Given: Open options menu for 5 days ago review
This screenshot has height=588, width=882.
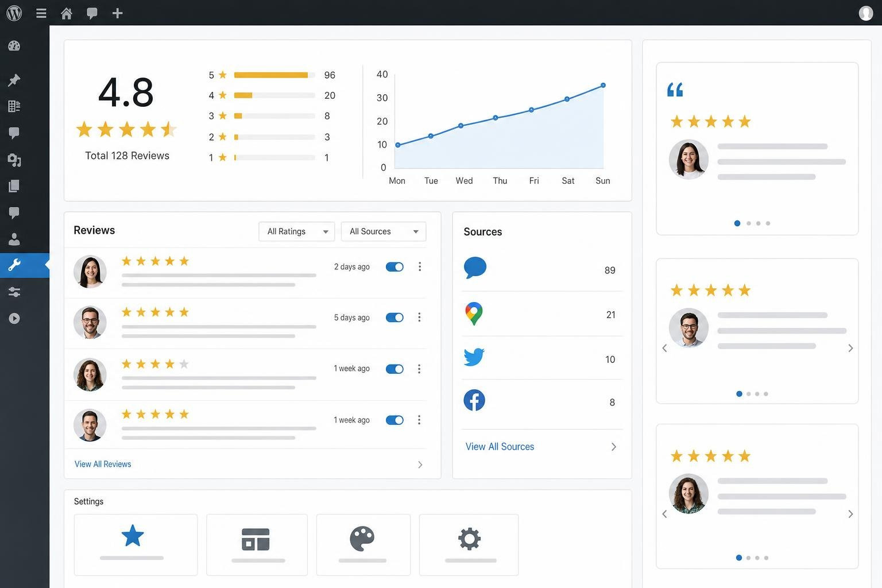Looking at the screenshot, I should pos(419,318).
